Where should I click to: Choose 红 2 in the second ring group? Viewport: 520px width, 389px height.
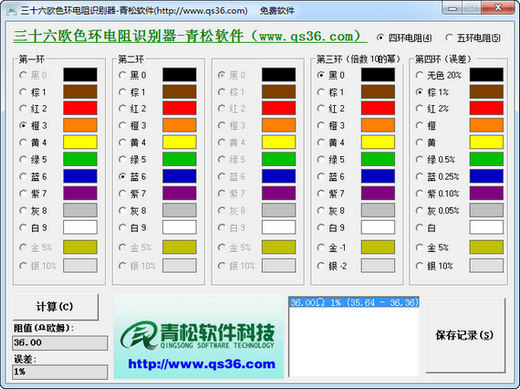point(132,109)
